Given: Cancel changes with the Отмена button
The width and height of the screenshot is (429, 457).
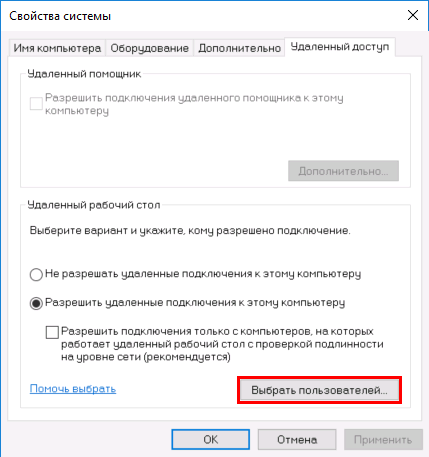Looking at the screenshot, I should coord(297,439).
